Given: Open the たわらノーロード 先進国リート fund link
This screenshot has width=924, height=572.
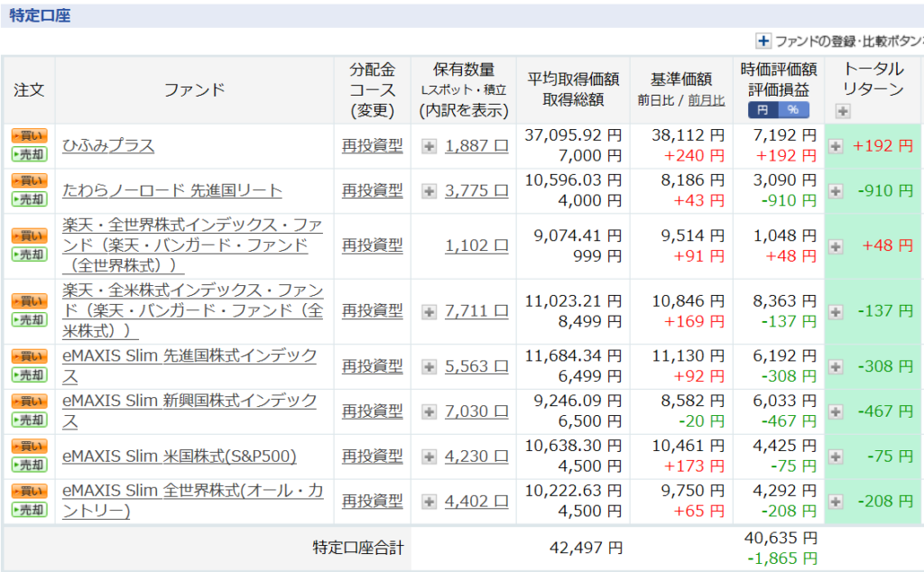Looking at the screenshot, I should (x=172, y=190).
